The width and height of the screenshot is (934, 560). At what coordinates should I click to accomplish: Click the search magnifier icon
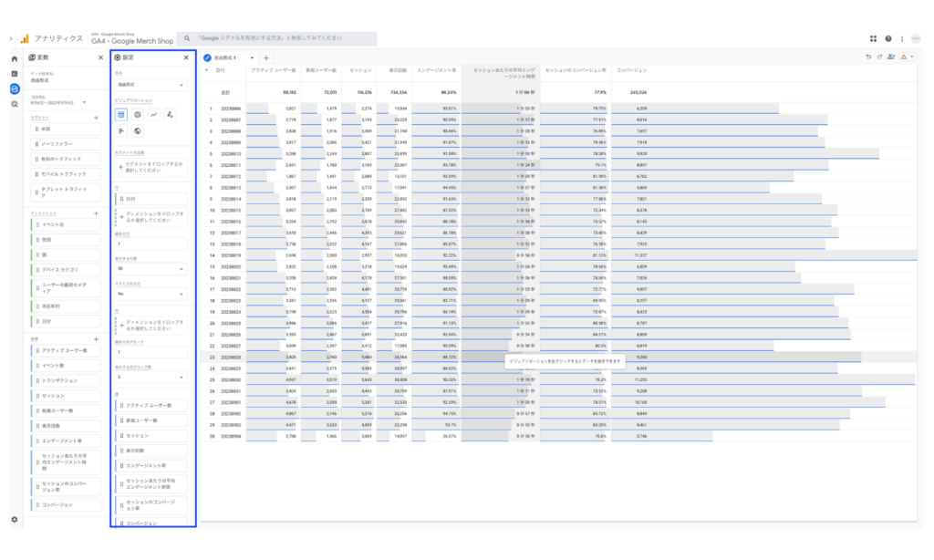[x=187, y=38]
